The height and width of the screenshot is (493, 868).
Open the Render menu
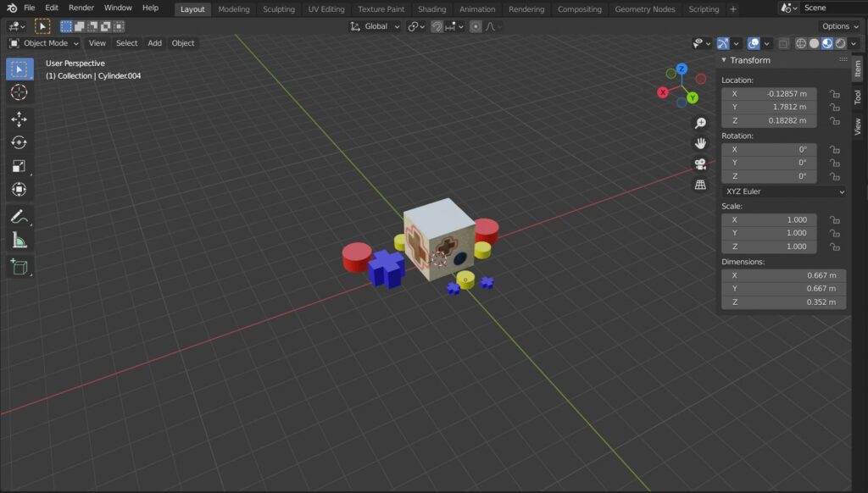coord(81,8)
